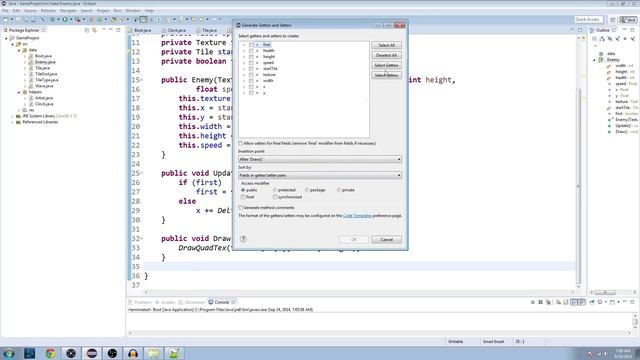This screenshot has height=360, width=640.
Task: Click the Save toolbar icon
Action: point(18,19)
